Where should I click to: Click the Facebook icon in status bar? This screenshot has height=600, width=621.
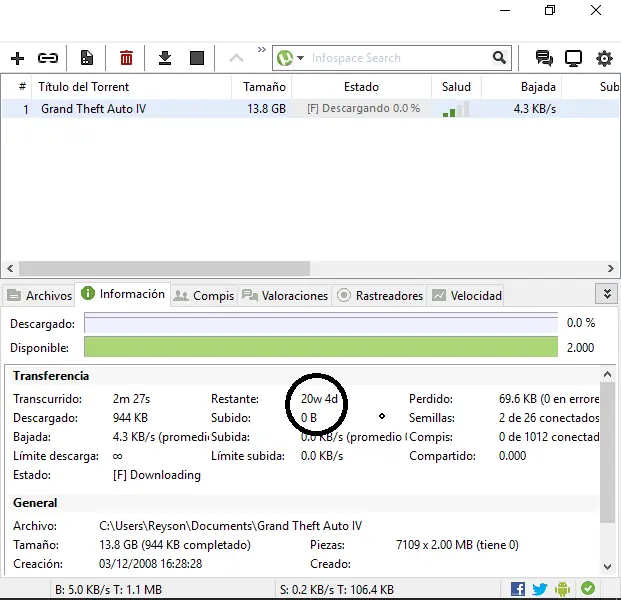[518, 589]
